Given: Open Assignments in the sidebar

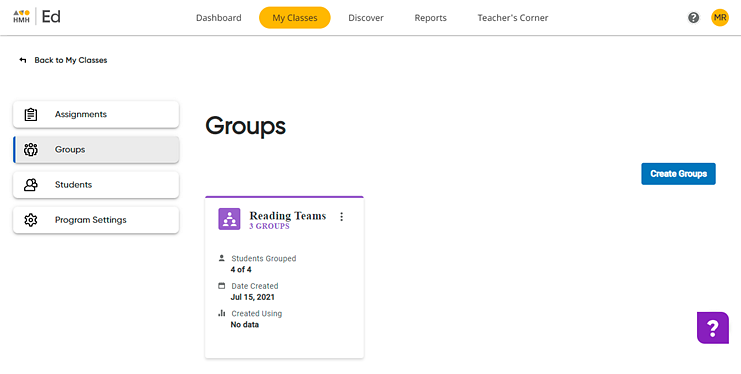Looking at the screenshot, I should click(x=96, y=114).
